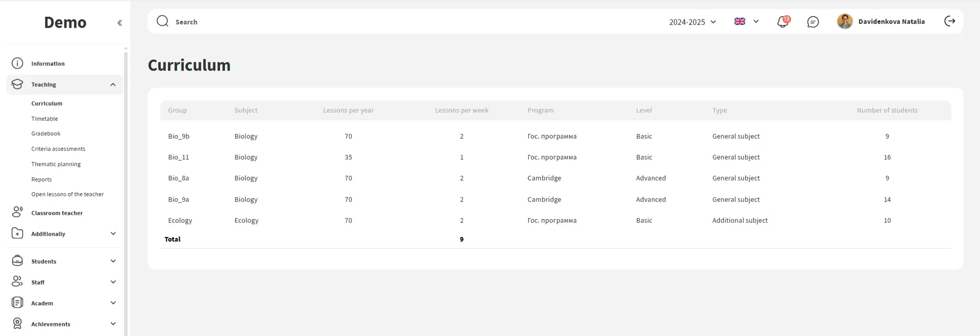Open Thematic planning
980x336 pixels.
pos(56,164)
